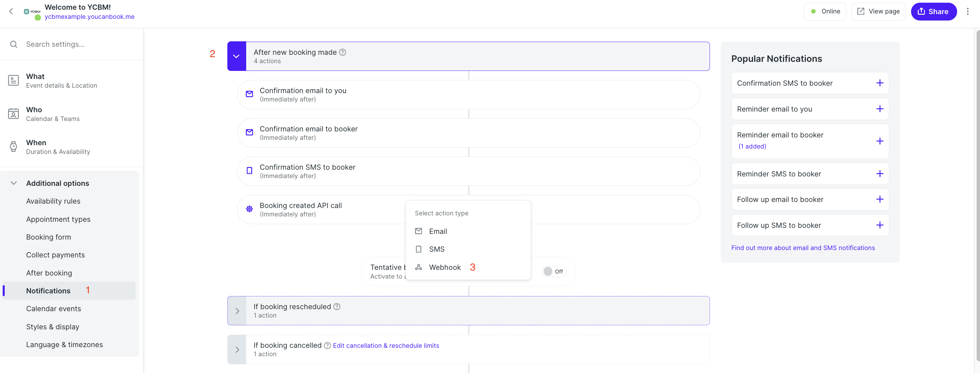Add Follow up email to booker with plus

879,200
